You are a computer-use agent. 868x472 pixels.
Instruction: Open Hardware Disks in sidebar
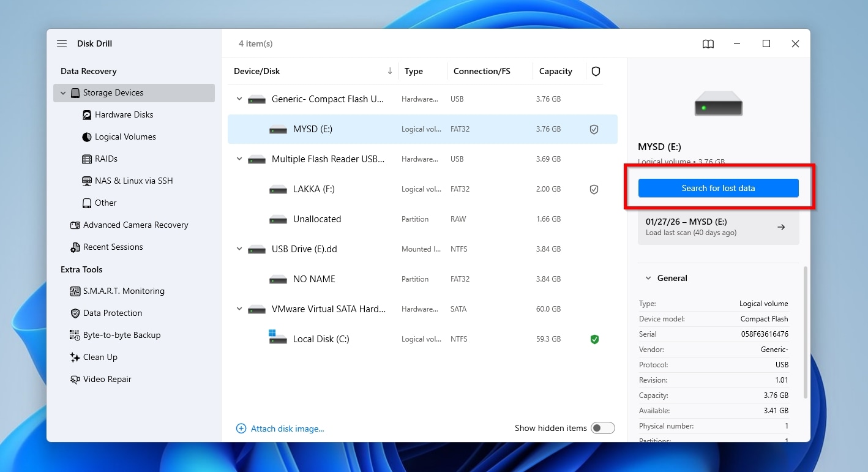[124, 115]
